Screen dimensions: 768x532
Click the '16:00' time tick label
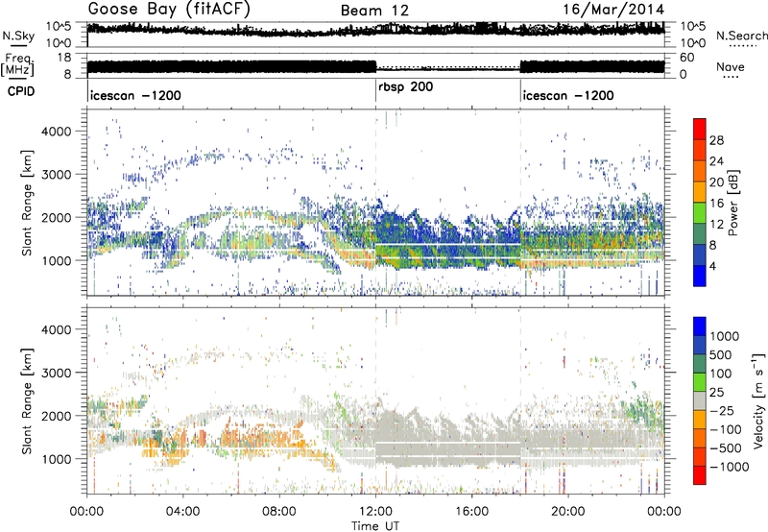(x=471, y=512)
